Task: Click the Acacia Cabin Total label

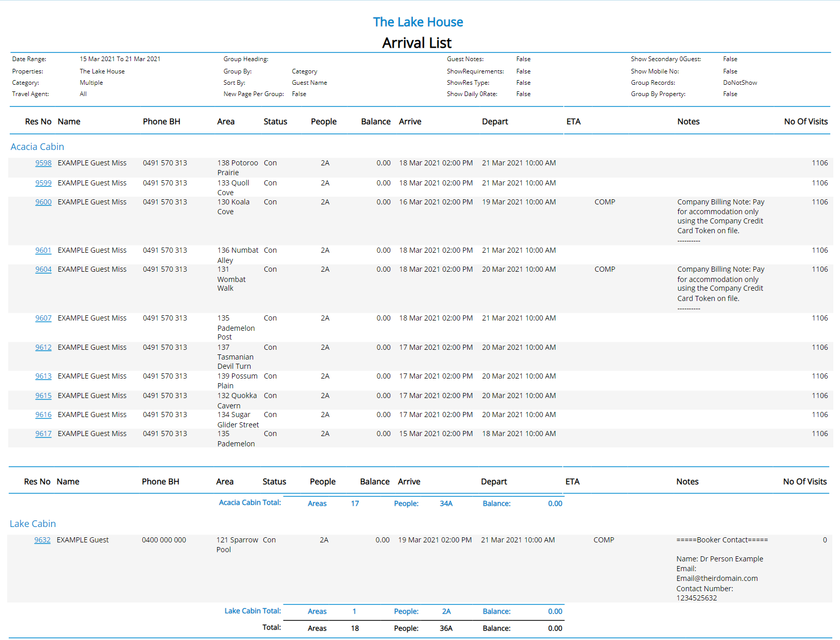Action: point(250,502)
